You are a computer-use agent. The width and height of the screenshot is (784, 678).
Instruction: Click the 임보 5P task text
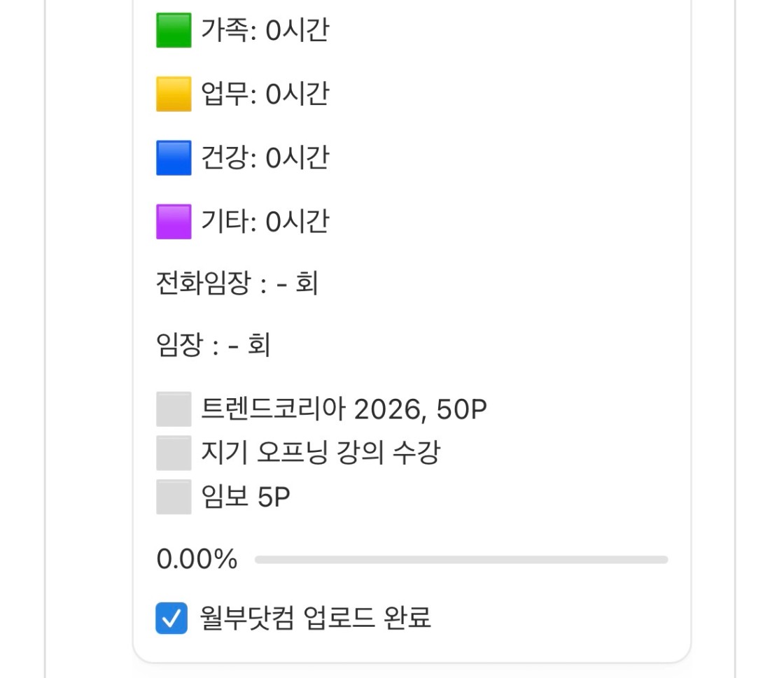pos(246,497)
